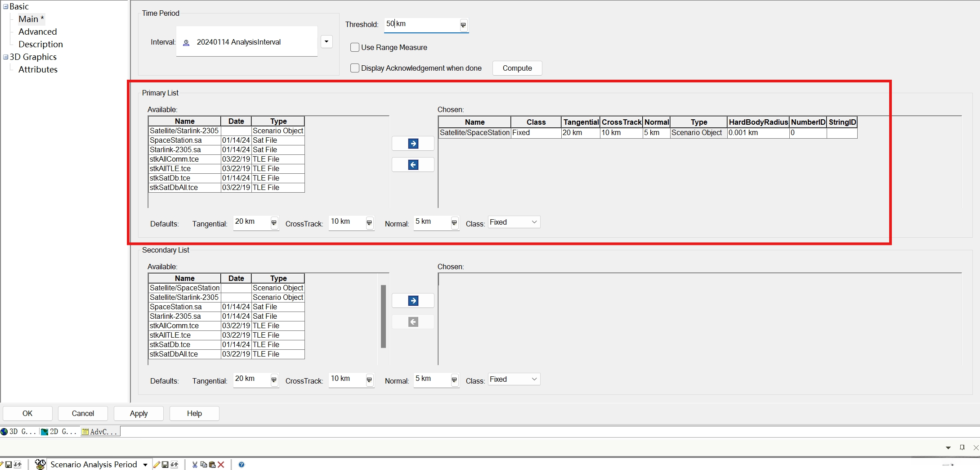Open the unit icon of Secondary List CrossTrack default

tap(369, 380)
